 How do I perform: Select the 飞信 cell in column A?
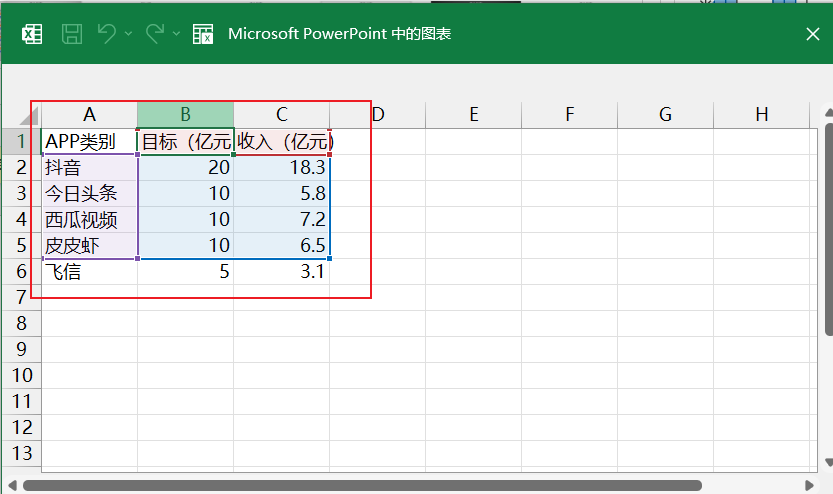(x=89, y=271)
